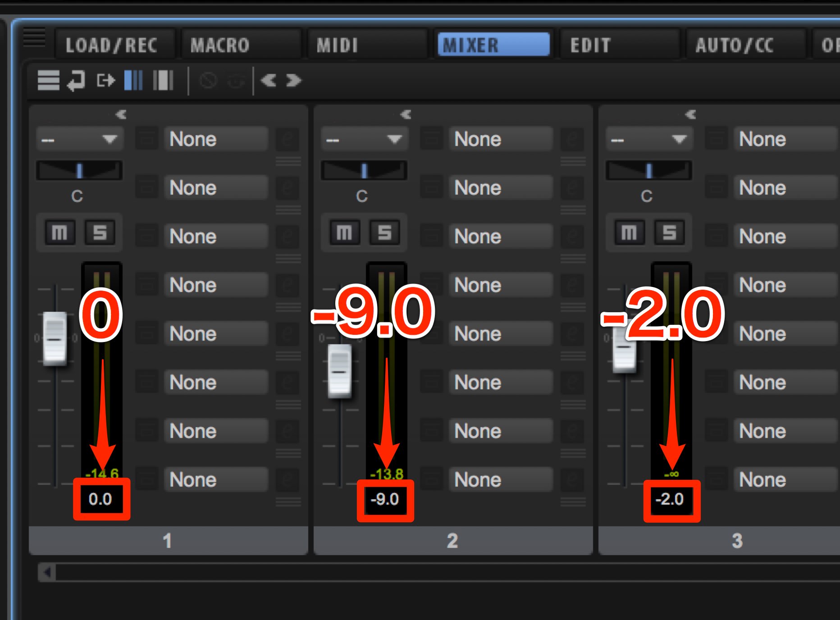The width and height of the screenshot is (840, 620).
Task: Click the channel 1 volume fader handle
Action: pyautogui.click(x=55, y=338)
